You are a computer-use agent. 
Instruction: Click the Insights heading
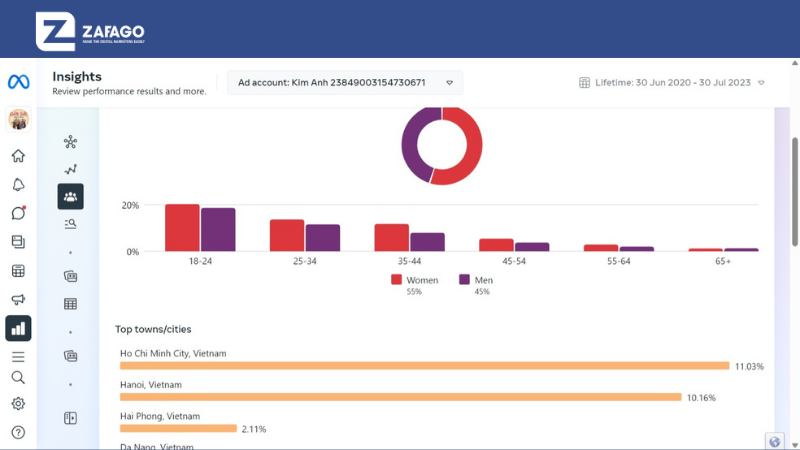[x=77, y=77]
